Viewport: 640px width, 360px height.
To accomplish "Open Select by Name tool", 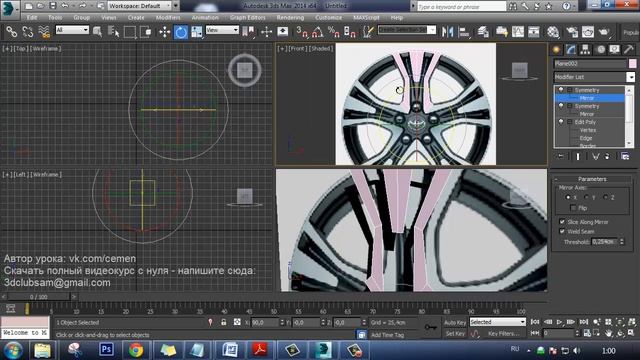I will [114, 31].
